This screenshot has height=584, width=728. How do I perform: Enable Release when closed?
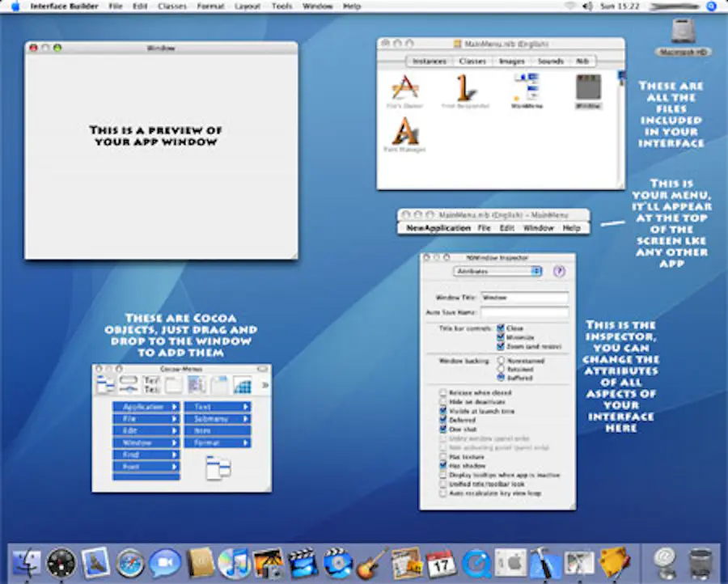[443, 392]
